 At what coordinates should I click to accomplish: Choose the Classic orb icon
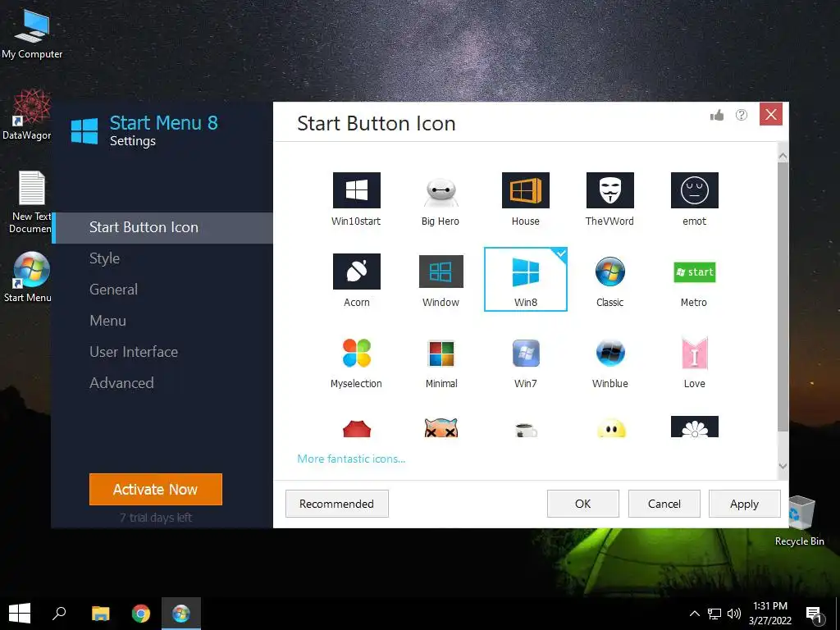point(609,281)
